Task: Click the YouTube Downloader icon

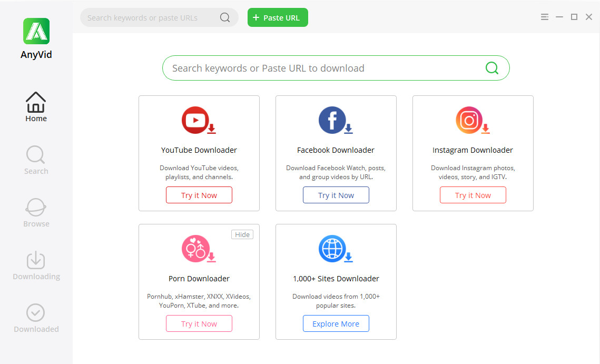Action: pos(196,121)
